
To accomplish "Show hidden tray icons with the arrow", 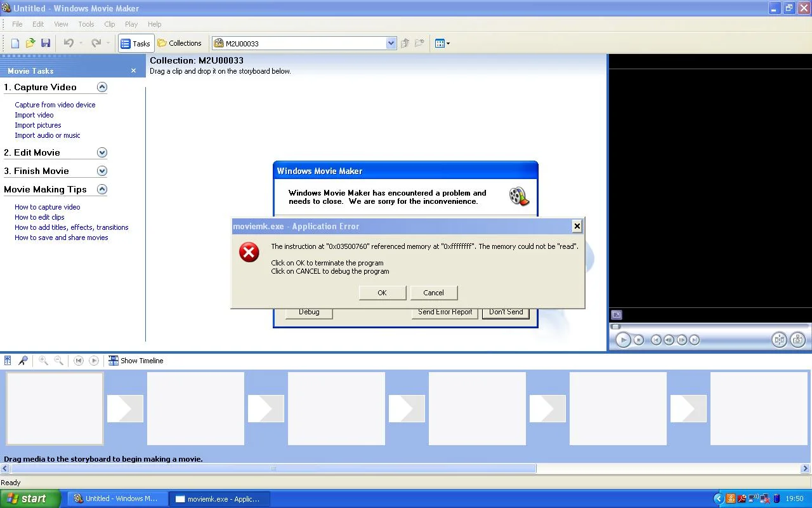I will [718, 498].
